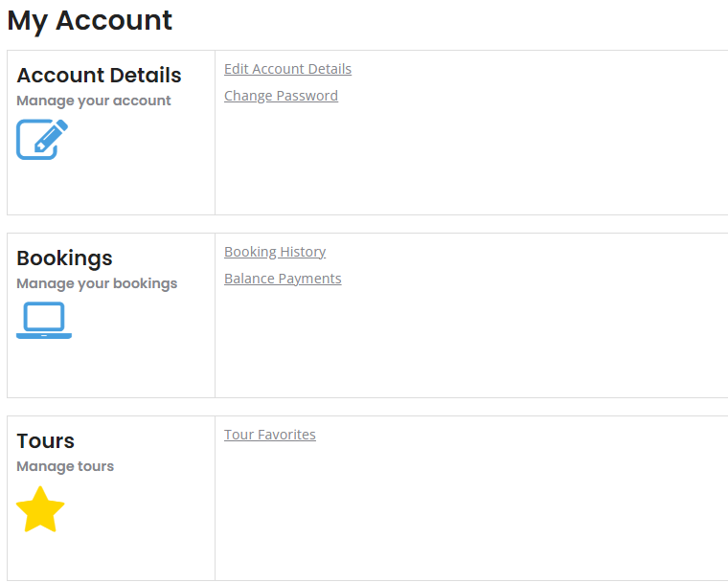
Task: Click the Bookings section heading
Action: click(x=64, y=258)
